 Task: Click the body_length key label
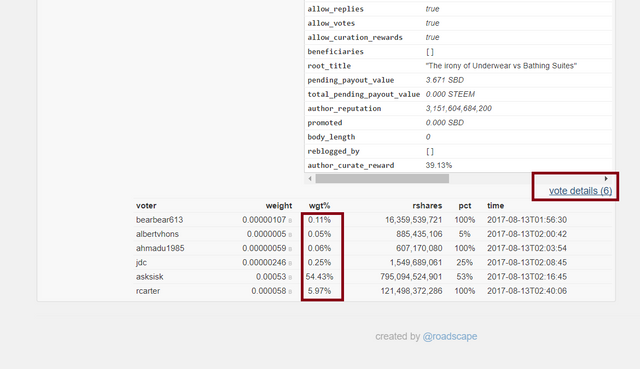coord(331,137)
